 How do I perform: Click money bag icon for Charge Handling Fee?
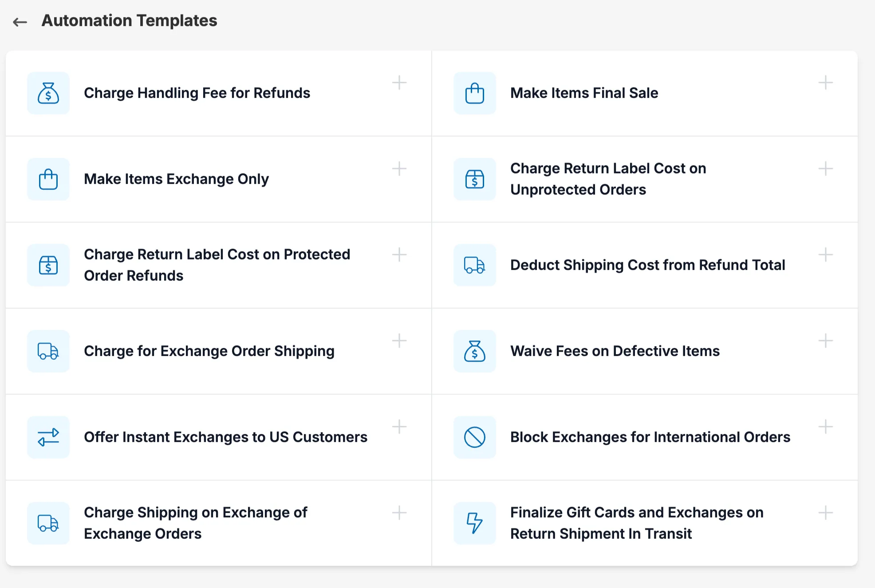tap(48, 93)
